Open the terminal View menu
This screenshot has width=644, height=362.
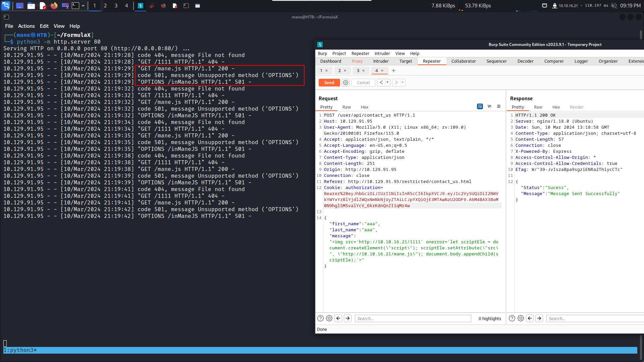[x=59, y=26]
